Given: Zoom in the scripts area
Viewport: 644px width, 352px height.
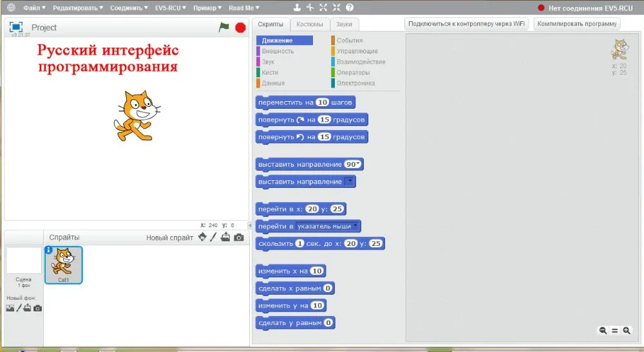Looking at the screenshot, I should [627, 330].
